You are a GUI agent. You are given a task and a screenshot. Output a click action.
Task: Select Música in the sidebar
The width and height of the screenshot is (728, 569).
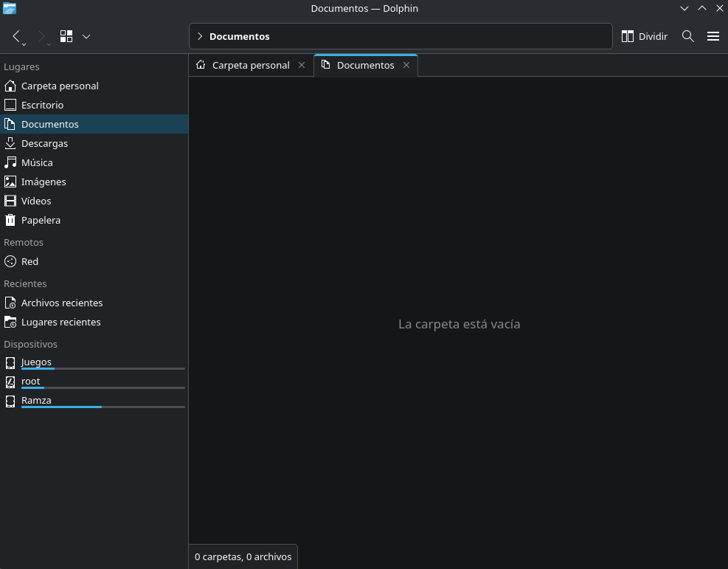tap(37, 162)
